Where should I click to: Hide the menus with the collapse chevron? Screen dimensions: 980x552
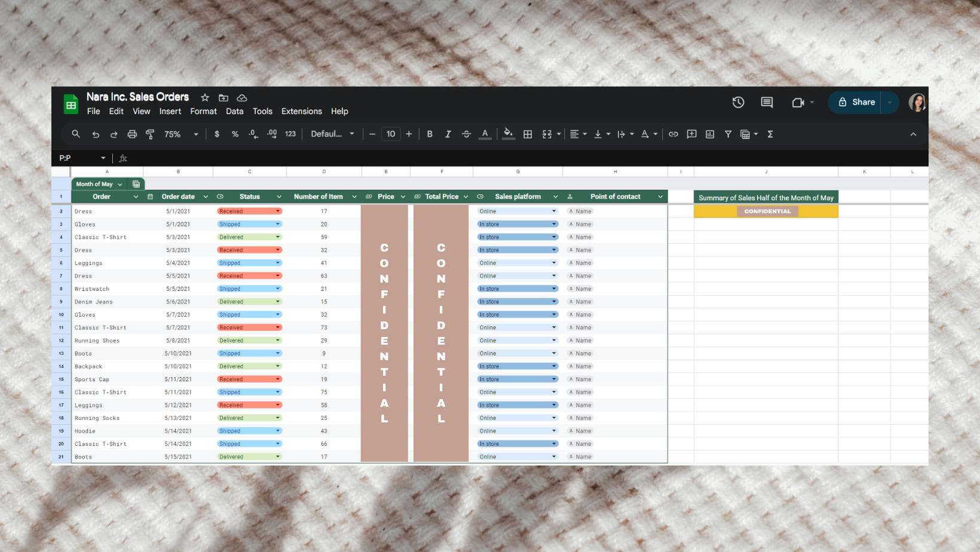click(913, 134)
